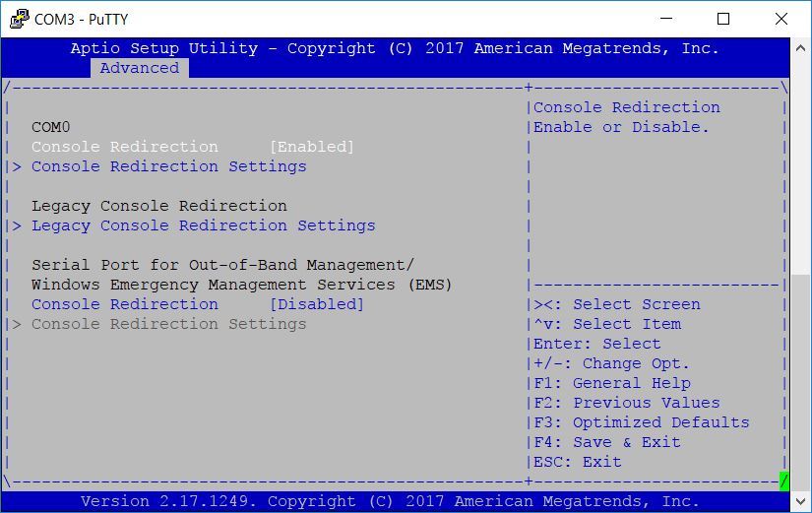
Task: Expand Legacy Console Redirection Settings
Action: pos(203,225)
